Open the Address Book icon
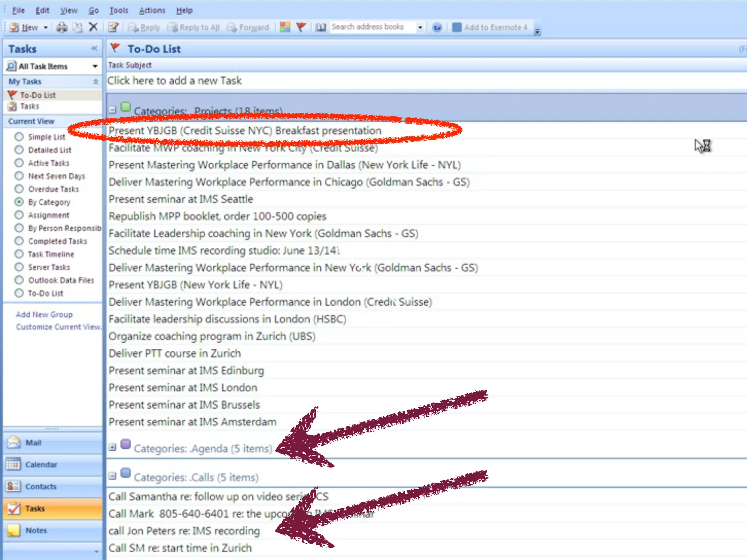Screen dimensions: 747x560 [321, 27]
